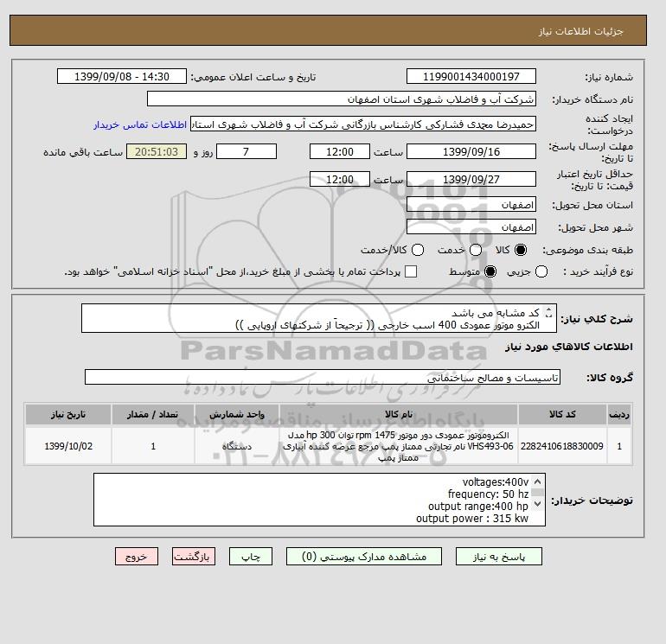Click price validity date 1399/09/27
666x644 pixels.
point(471,179)
